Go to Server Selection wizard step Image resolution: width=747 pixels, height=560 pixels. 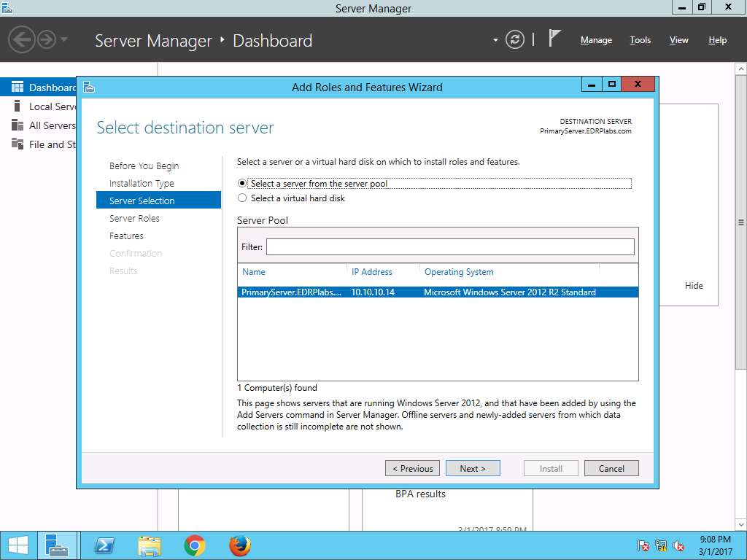tap(158, 201)
